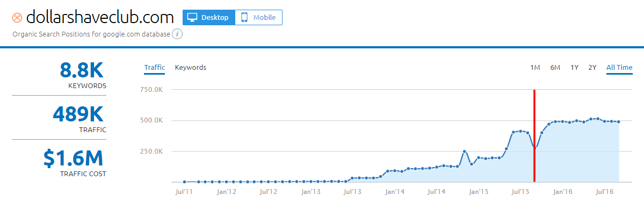Screen dimensions: 644x224
Task: Select the Traffic chart tab
Action: pyautogui.click(x=155, y=67)
